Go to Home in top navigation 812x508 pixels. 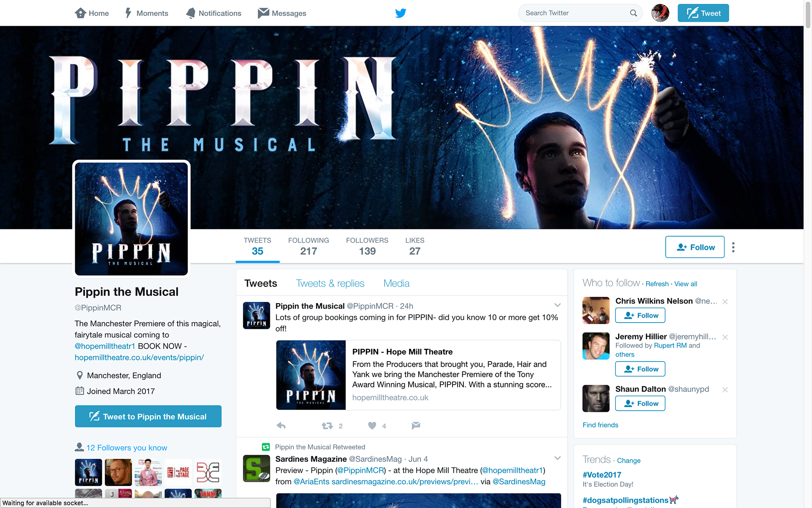(92, 13)
